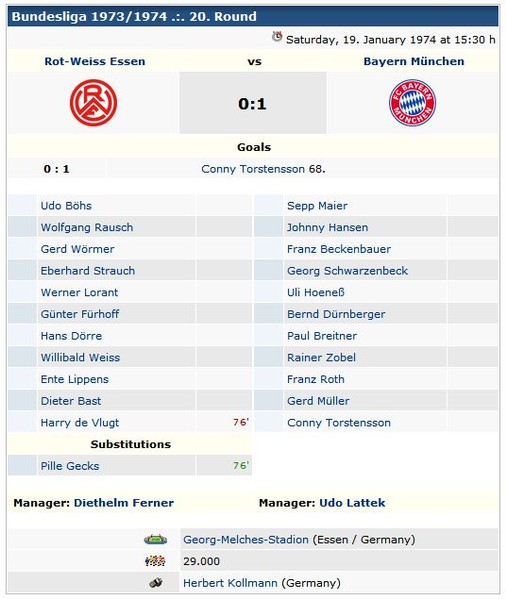Screen dimensions: 506x599
Task: Open manager Udo Lattek page
Action: point(352,503)
